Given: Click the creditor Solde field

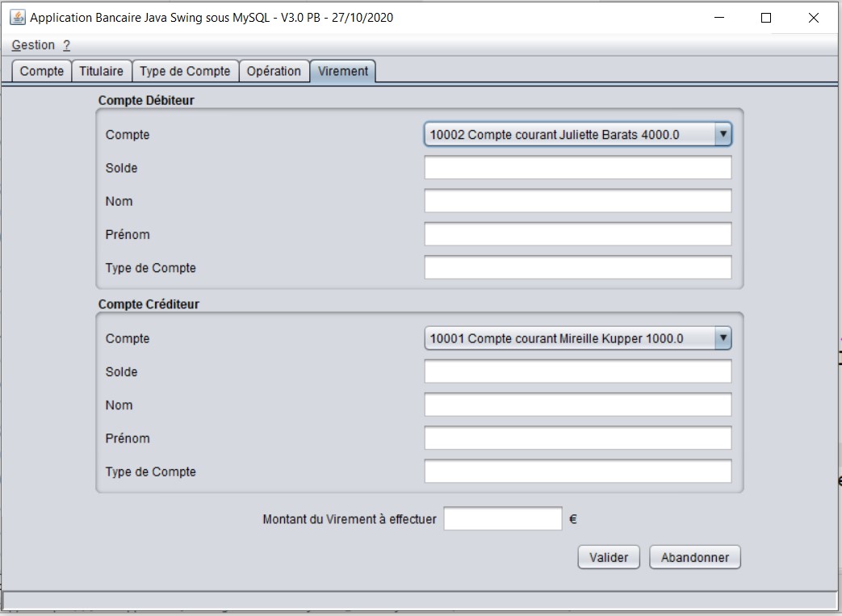Looking at the screenshot, I should pos(577,371).
